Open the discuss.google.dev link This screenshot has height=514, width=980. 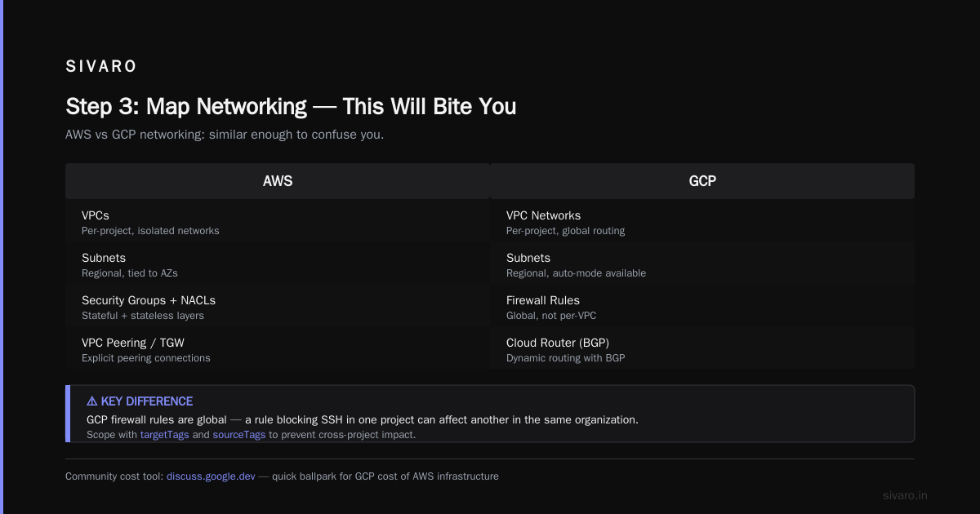[211, 476]
